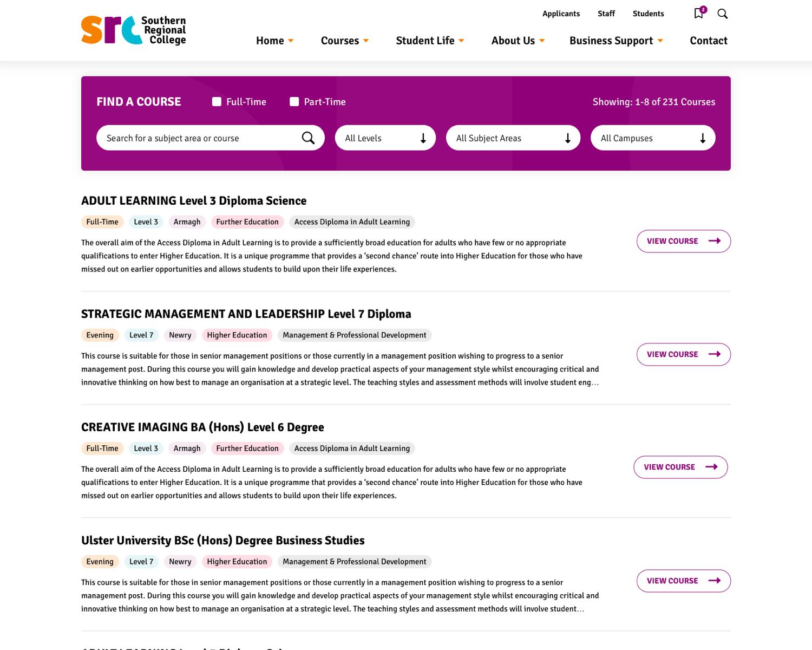
Task: Open the Ulster University BSc Business Studies course
Action: 683,581
